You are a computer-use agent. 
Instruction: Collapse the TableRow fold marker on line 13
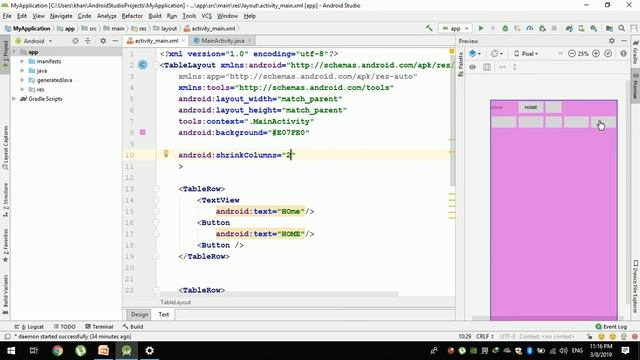point(156,189)
